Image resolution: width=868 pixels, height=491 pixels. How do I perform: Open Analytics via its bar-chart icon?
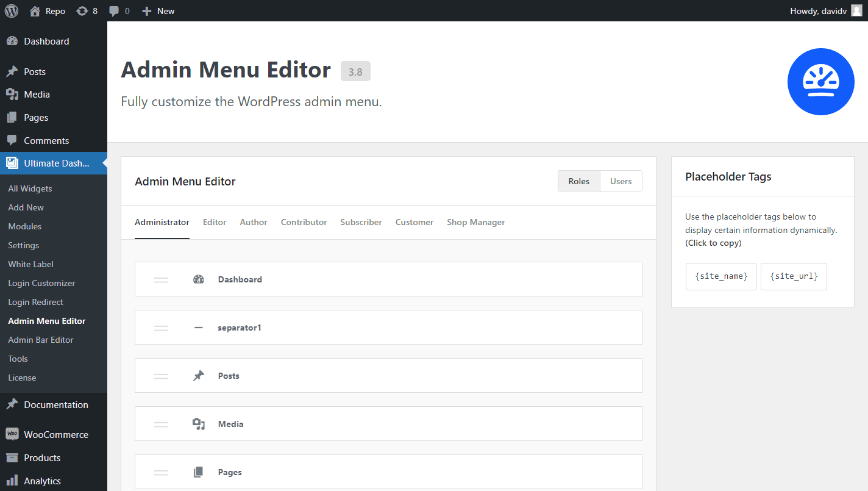[x=12, y=481]
